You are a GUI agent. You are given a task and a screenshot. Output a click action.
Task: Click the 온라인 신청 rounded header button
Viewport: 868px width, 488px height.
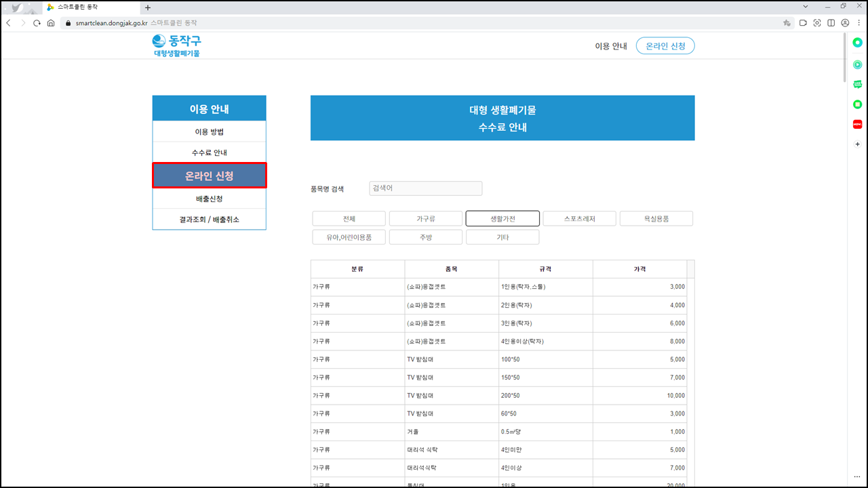coord(665,46)
